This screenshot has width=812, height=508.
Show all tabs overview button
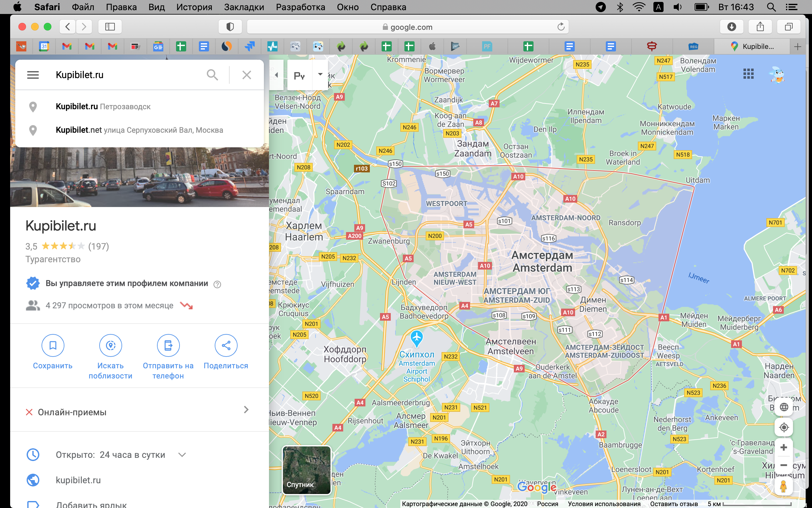pyautogui.click(x=789, y=27)
